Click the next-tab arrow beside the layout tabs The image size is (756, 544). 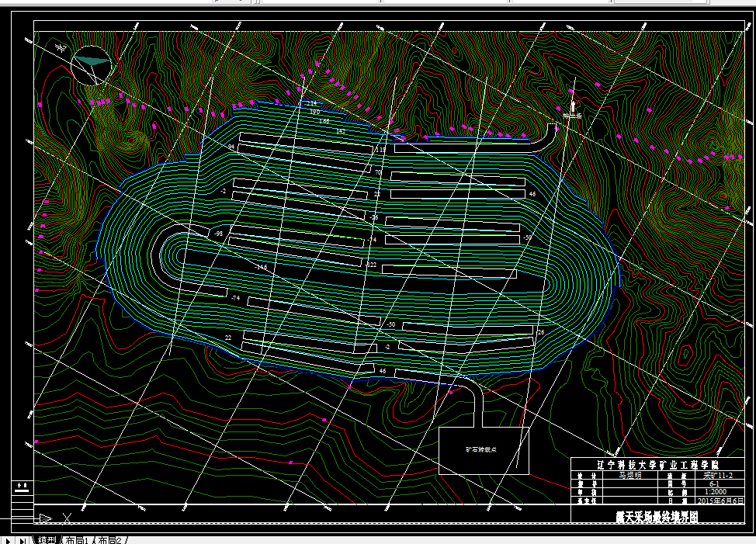pos(7,540)
